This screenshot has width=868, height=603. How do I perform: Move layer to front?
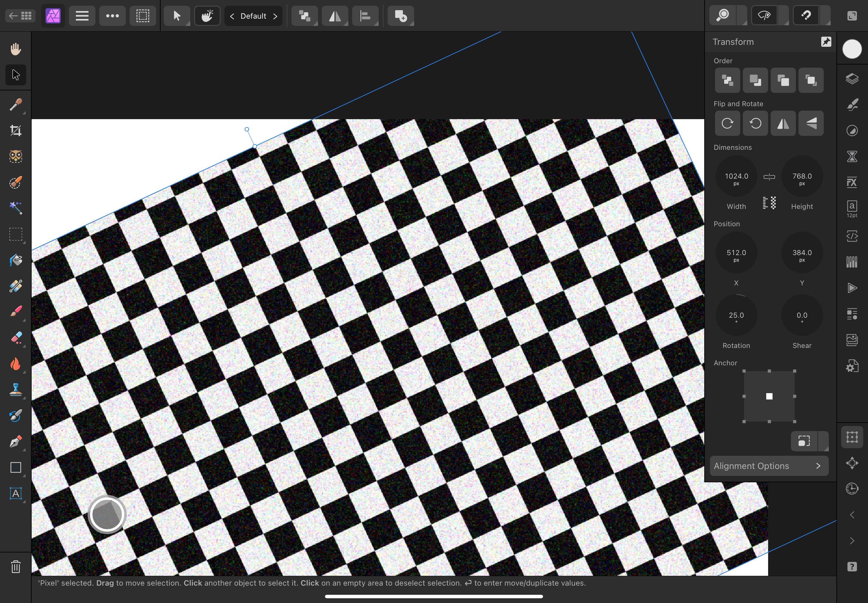tap(811, 80)
